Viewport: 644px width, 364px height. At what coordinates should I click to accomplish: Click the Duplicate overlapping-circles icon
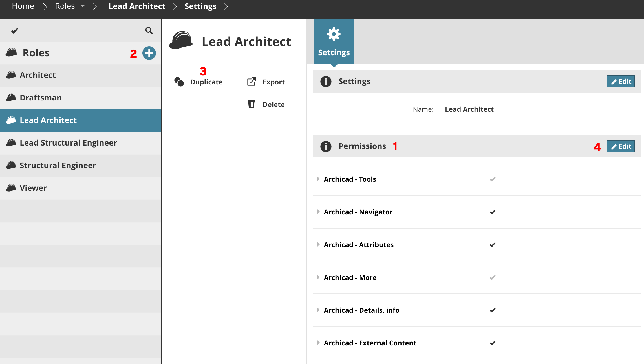[179, 82]
